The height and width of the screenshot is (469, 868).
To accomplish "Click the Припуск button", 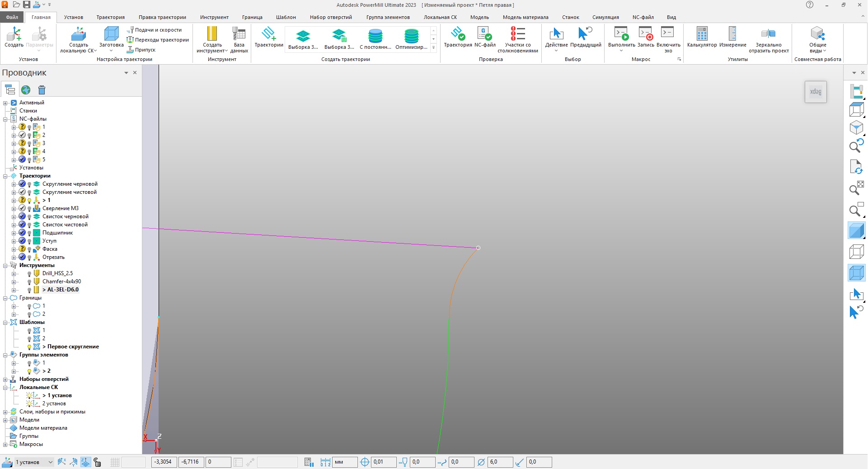I will coord(141,50).
